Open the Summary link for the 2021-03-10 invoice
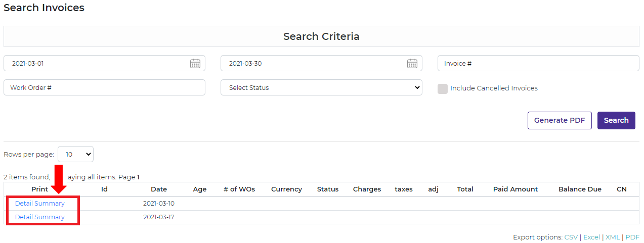The width and height of the screenshot is (644, 243). click(50, 204)
